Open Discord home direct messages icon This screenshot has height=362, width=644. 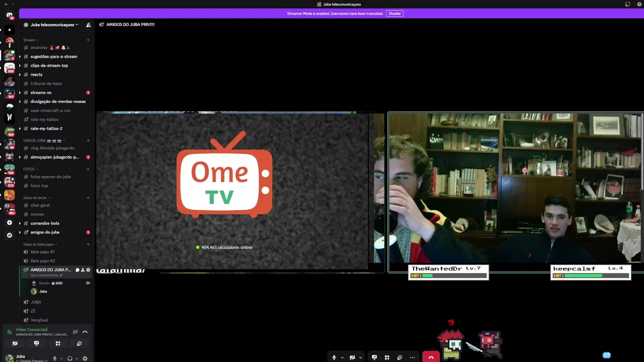coord(10,16)
